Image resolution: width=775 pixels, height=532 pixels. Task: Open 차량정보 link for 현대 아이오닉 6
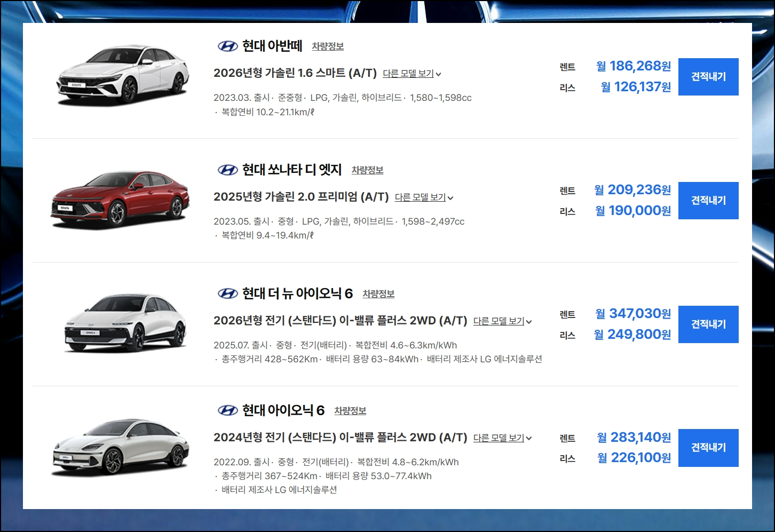(x=350, y=411)
